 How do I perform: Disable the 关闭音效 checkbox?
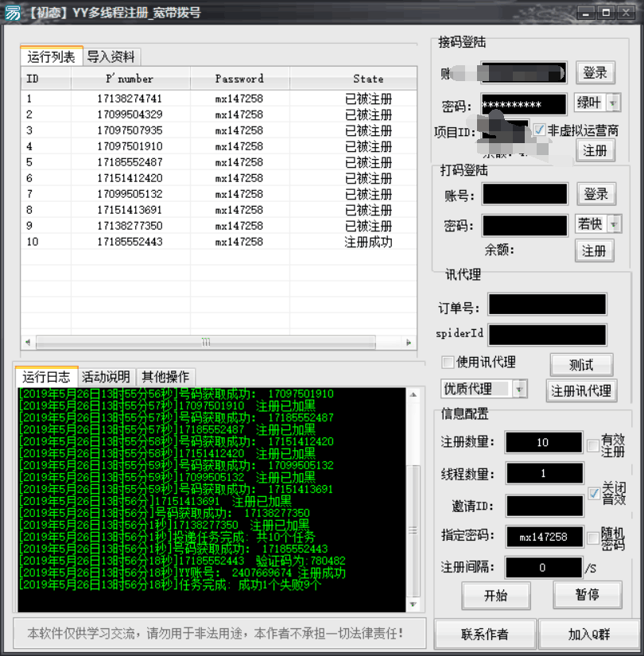(x=594, y=493)
